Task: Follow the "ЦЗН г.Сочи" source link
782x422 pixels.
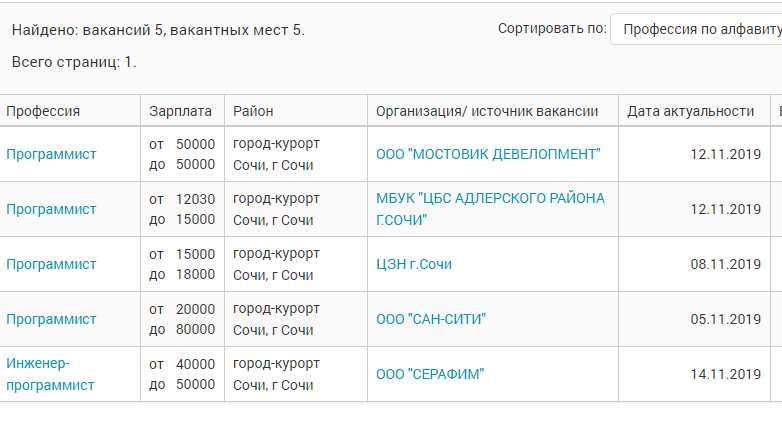Action: point(414,264)
